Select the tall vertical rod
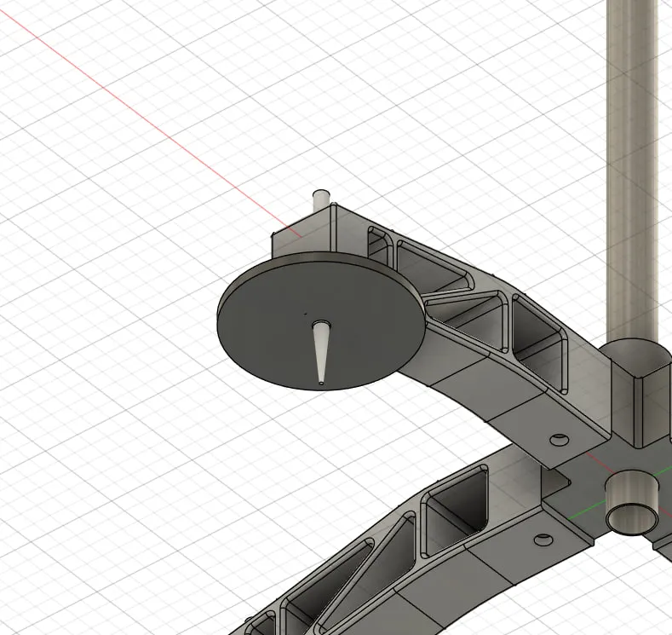The width and height of the screenshot is (672, 635). (x=632, y=171)
